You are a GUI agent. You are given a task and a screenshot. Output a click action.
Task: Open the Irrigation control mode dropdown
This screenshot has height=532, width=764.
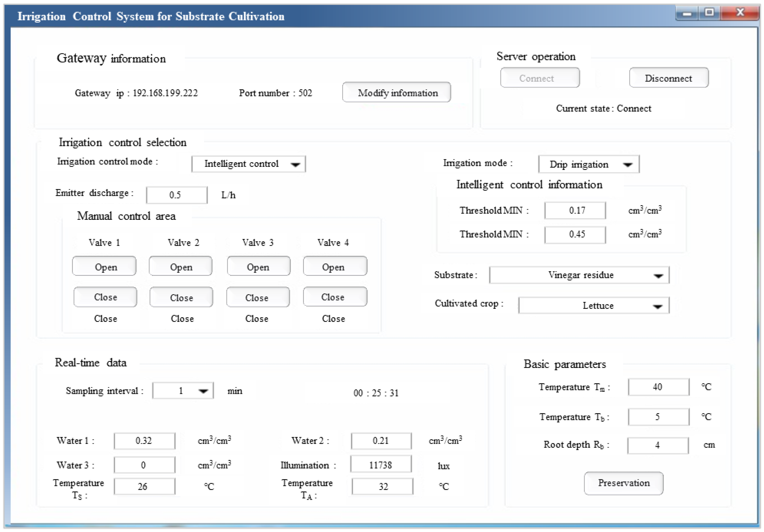[x=248, y=164]
